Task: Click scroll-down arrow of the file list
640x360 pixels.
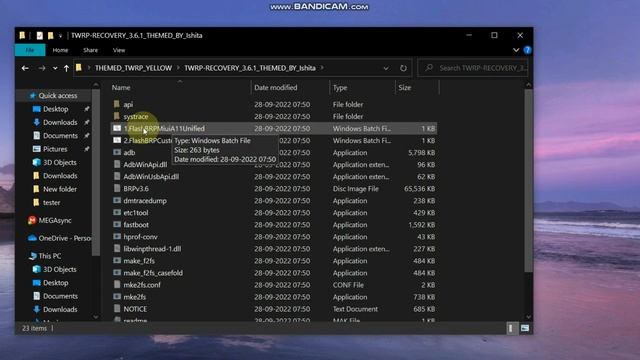Action: [529, 317]
